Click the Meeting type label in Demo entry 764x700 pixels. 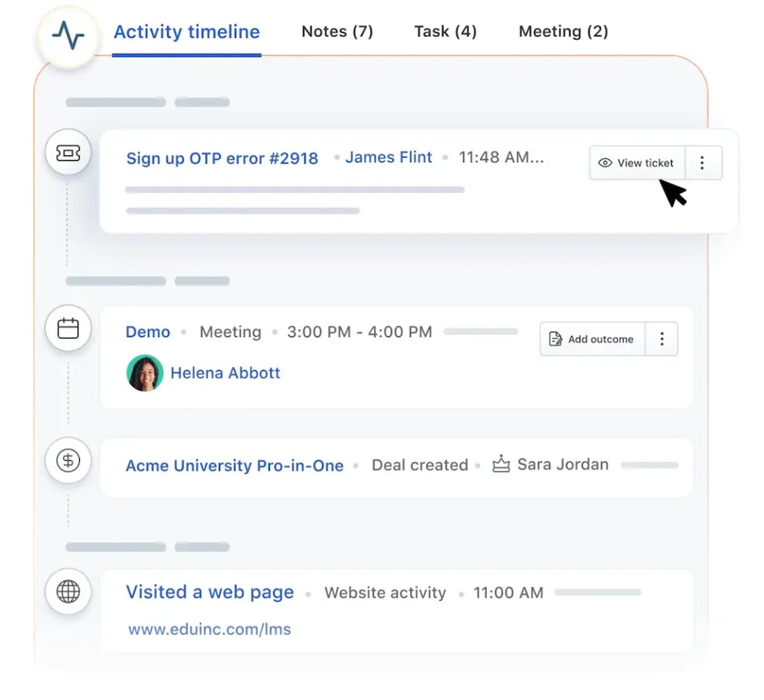click(230, 332)
